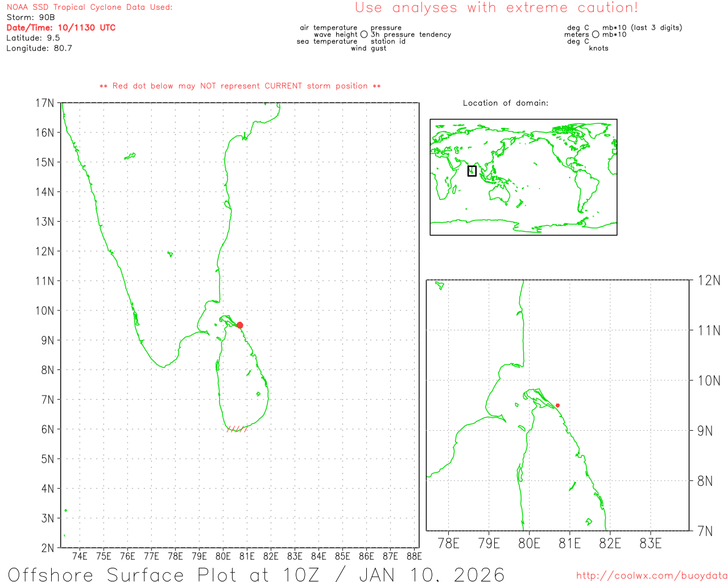Click red hatch marks south of Sri Lanka
The image size is (728, 582).
click(x=237, y=429)
